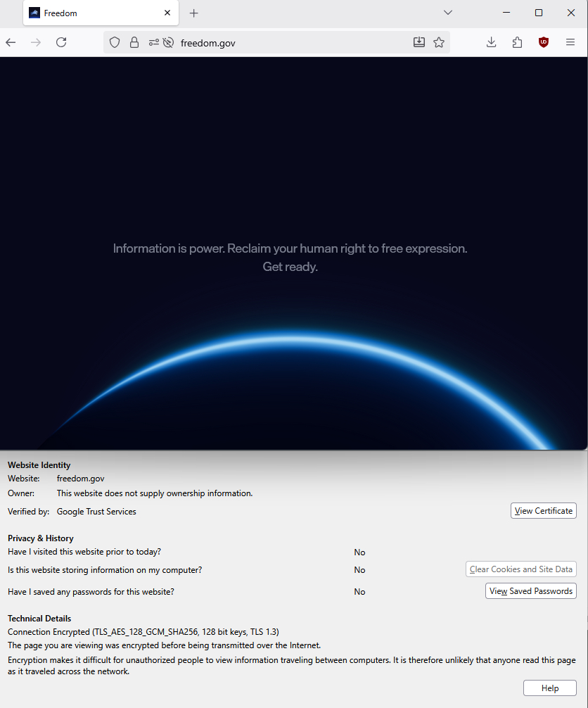Save page to Pocket icon in address bar
588x708 pixels.
click(x=419, y=42)
